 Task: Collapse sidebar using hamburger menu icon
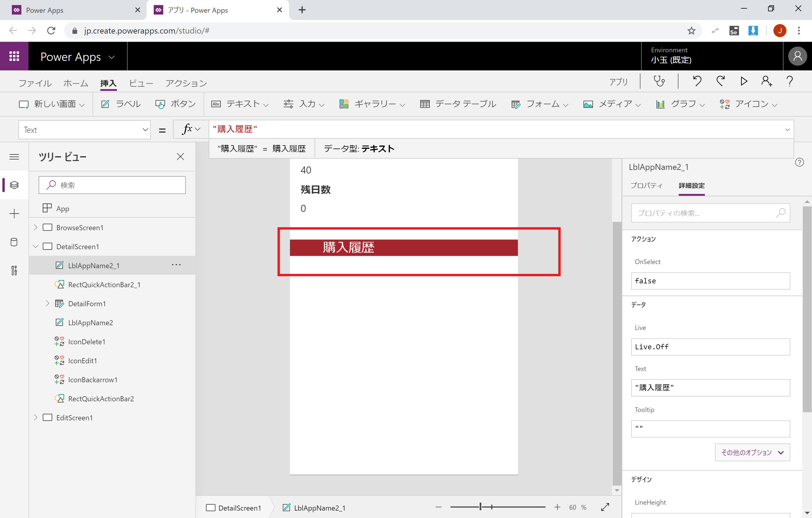click(x=14, y=157)
